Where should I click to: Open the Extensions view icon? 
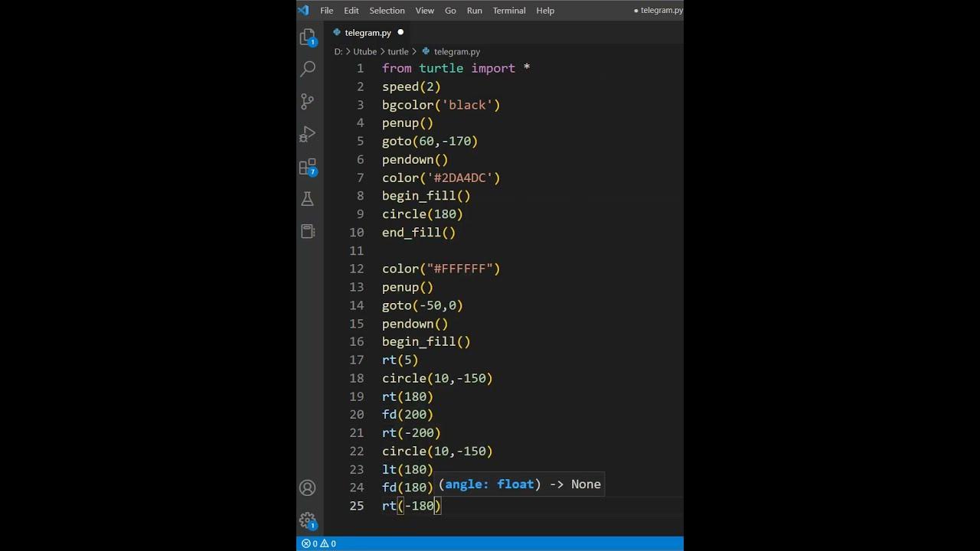308,167
